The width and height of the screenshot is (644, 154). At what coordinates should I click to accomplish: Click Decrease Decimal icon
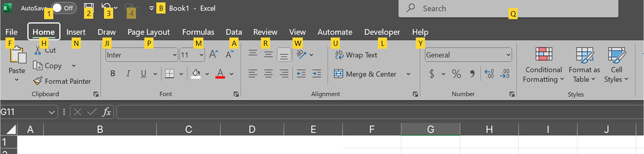click(505, 74)
